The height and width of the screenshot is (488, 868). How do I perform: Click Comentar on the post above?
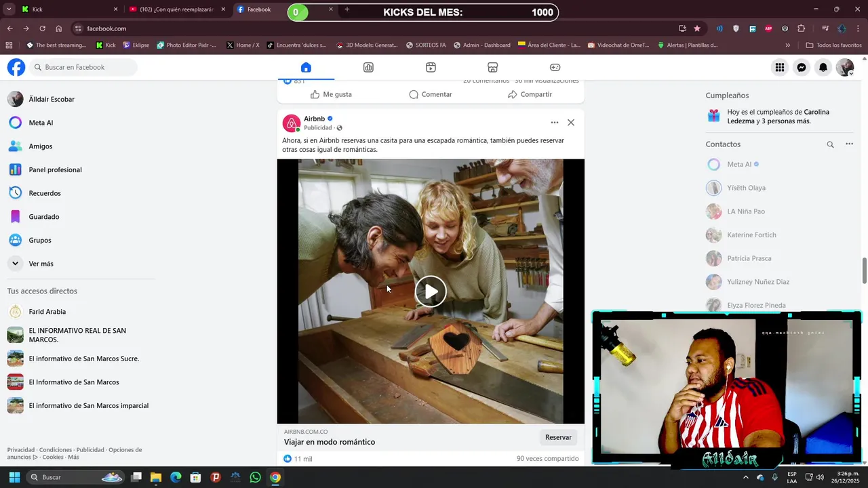pyautogui.click(x=431, y=94)
